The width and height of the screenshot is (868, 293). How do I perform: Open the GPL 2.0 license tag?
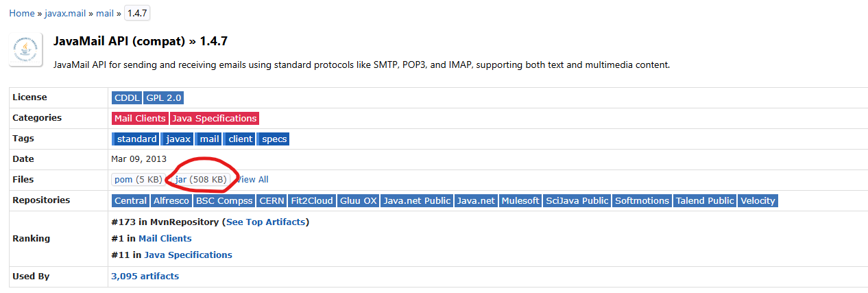click(x=164, y=98)
